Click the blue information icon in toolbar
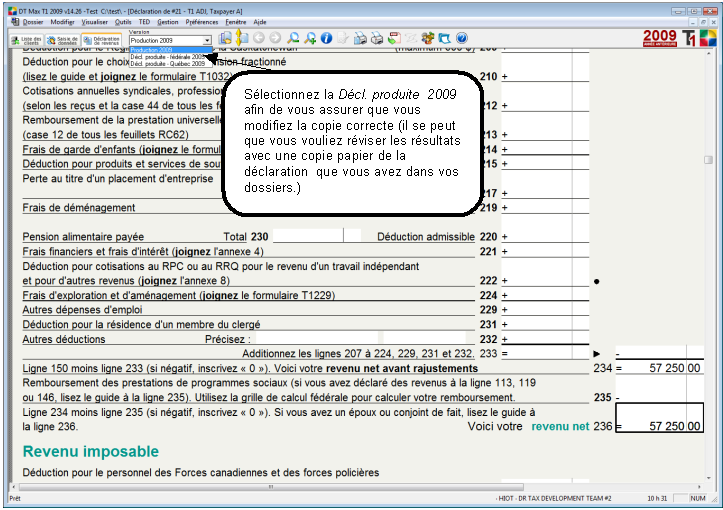This screenshot has width=723, height=510. (x=327, y=39)
